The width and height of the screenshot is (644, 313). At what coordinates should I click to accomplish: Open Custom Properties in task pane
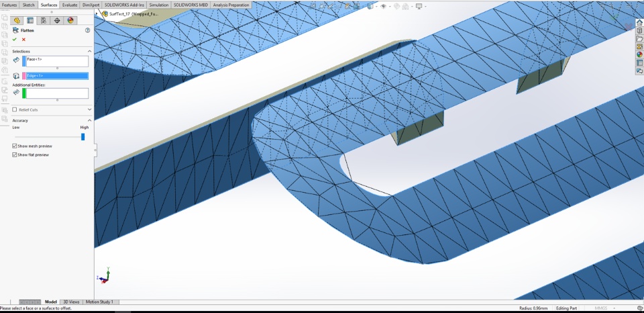(639, 63)
